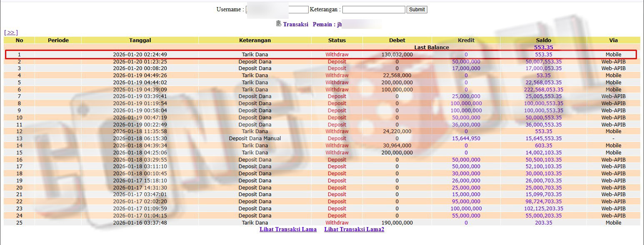
Task: Click the Keterangan column header
Action: (255, 40)
